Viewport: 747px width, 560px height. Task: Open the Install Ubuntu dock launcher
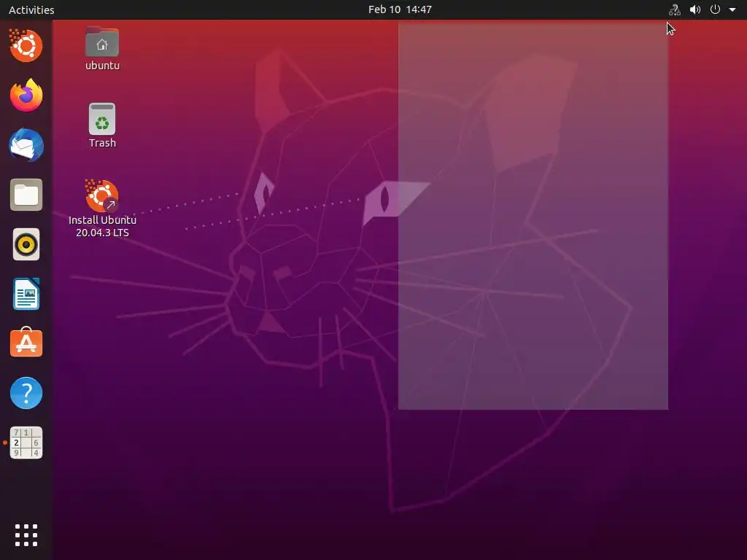tap(26, 46)
